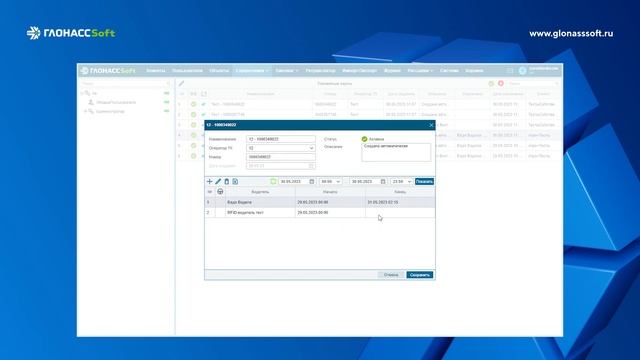Sort by the Водитель column header
The width and height of the screenshot is (640, 360).
260,192
